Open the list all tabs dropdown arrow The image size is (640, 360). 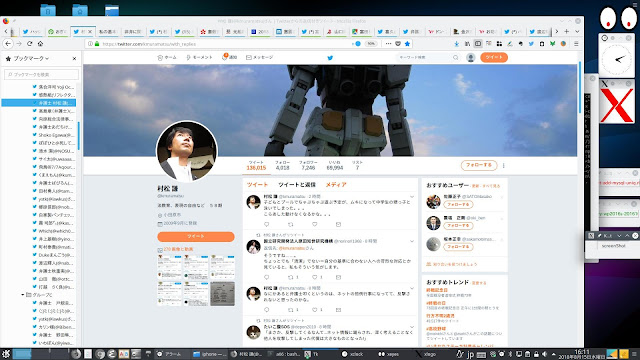[x=577, y=31]
